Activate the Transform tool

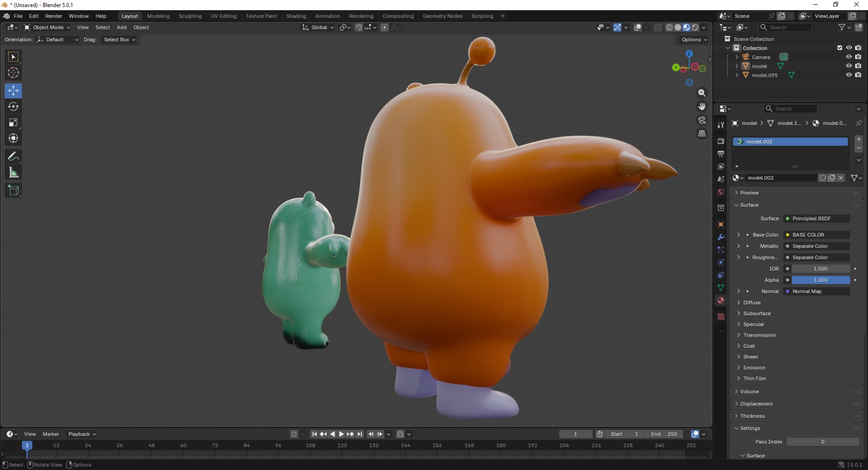pos(13,138)
